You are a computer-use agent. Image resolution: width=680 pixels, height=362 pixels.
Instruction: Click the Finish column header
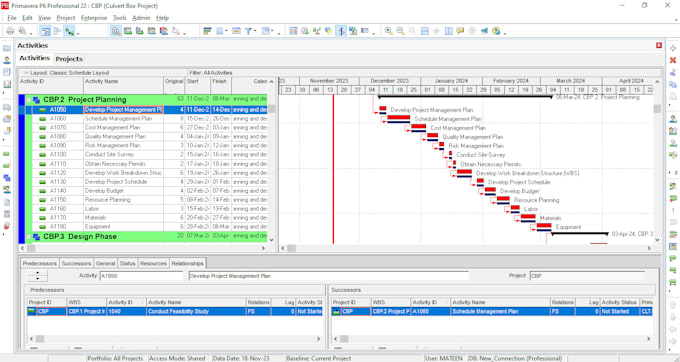(x=221, y=85)
